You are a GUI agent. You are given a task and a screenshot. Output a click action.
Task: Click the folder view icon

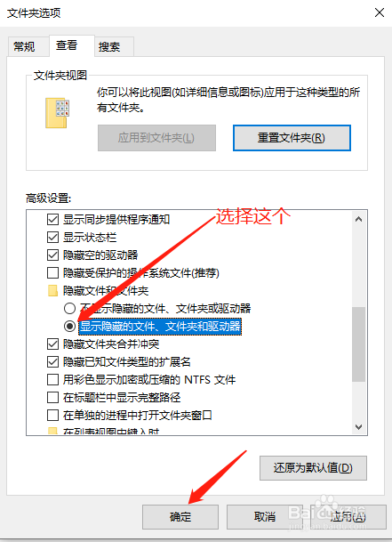(x=57, y=113)
